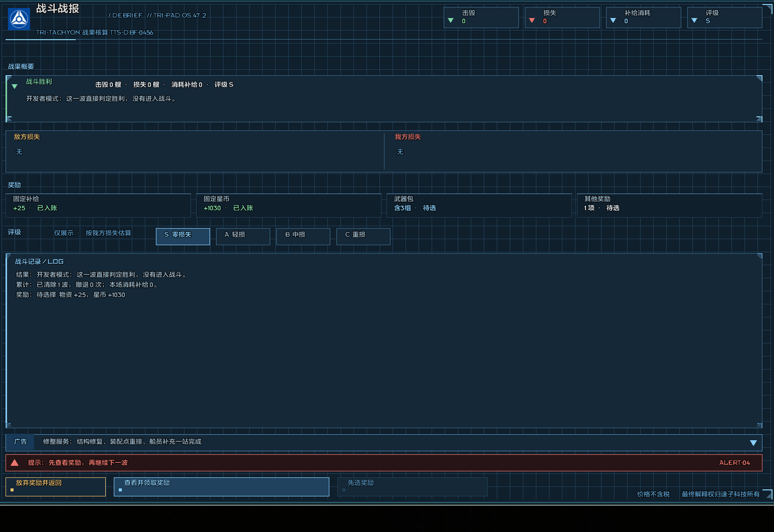Open the 武器包 reward card
This screenshot has width=774, height=532.
click(479, 205)
